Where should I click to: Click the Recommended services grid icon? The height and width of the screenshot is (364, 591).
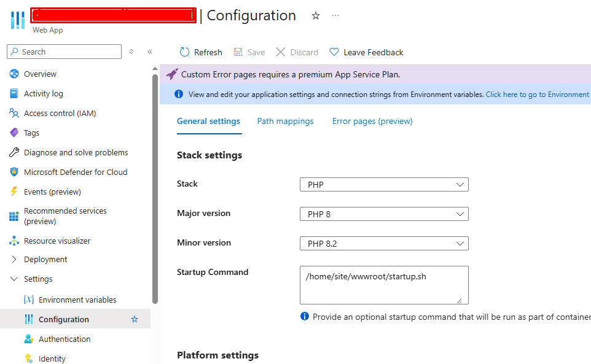[14, 216]
